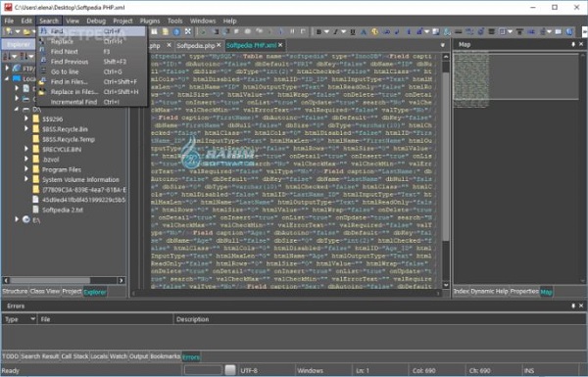Click the green run arrow toolbar icon

[203, 32]
